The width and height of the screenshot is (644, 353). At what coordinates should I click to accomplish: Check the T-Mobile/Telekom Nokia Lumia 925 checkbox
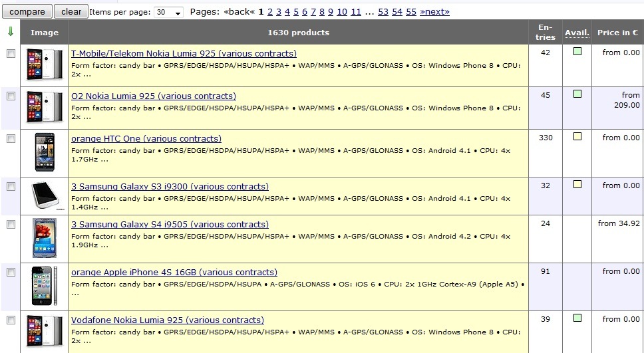pos(11,53)
